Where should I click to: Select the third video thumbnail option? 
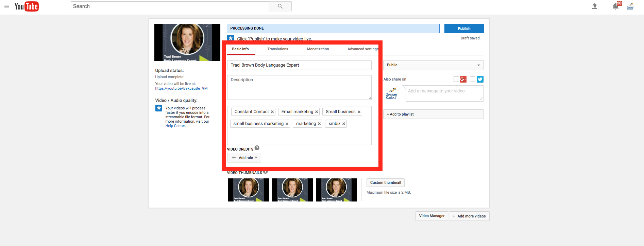tap(336, 190)
